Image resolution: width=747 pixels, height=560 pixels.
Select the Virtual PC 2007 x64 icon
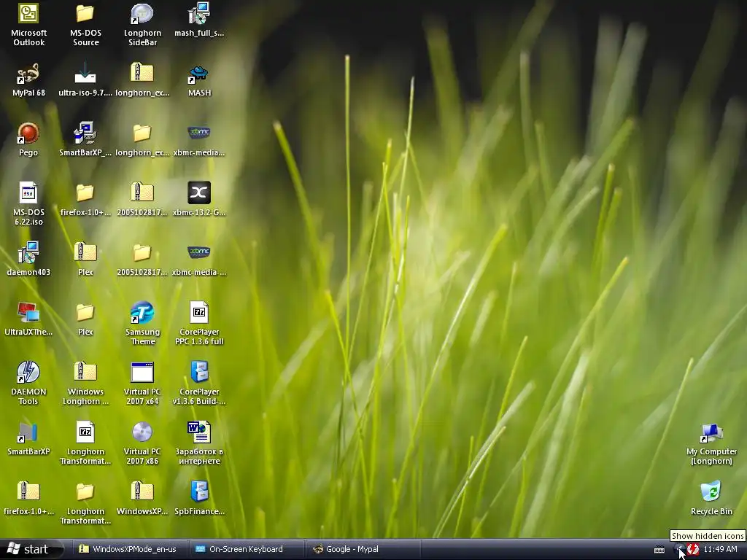point(142,384)
